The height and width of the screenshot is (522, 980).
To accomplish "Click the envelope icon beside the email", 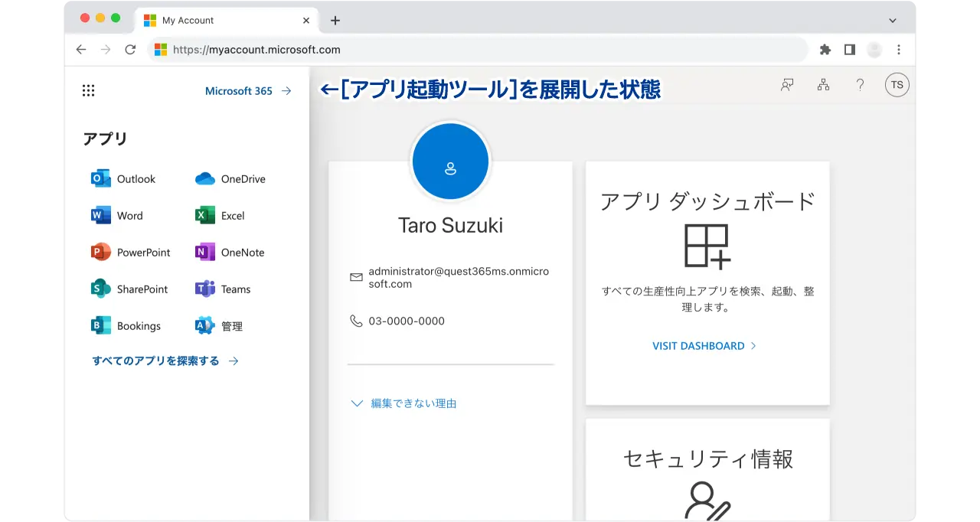I will point(356,277).
